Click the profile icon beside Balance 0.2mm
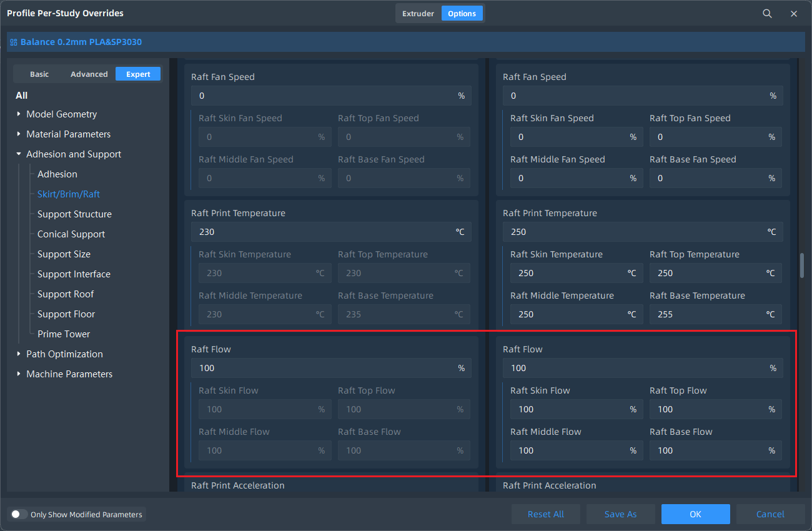 tap(13, 42)
